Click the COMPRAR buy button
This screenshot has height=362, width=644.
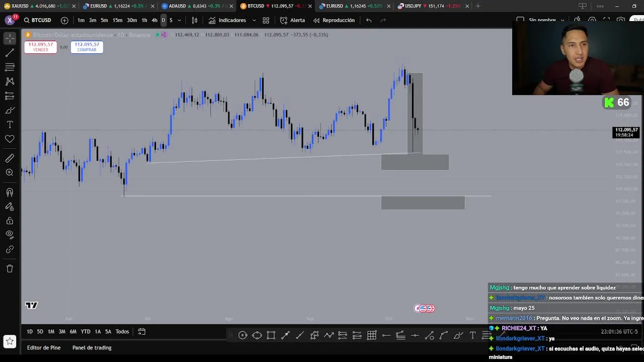click(x=87, y=47)
